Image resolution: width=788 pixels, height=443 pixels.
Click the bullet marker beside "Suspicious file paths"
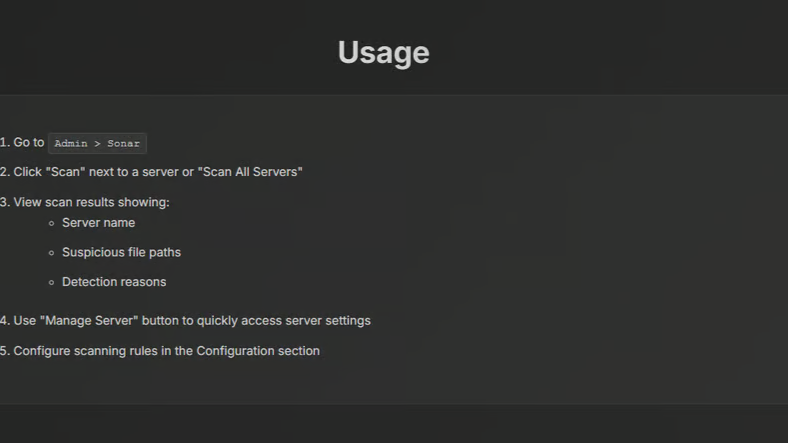51,253
